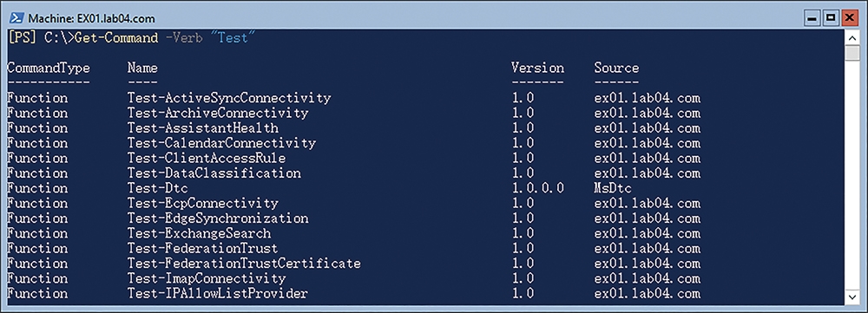This screenshot has width=868, height=313.
Task: Click the CommandType column header
Action: point(48,68)
